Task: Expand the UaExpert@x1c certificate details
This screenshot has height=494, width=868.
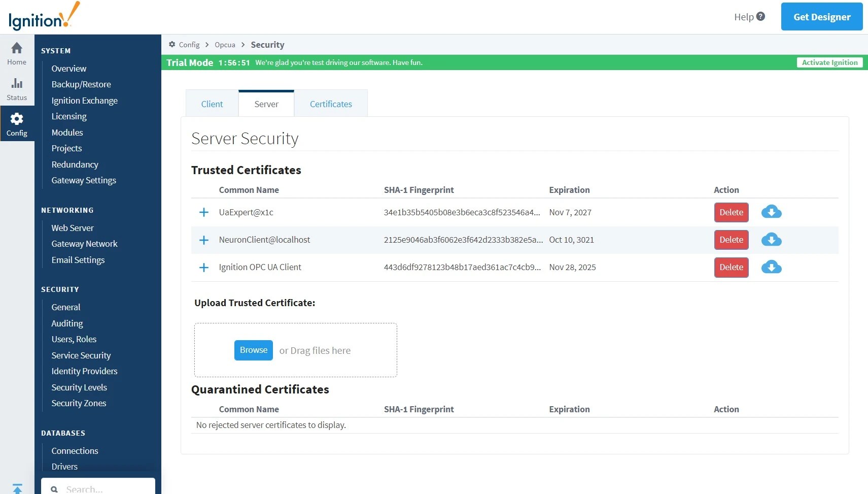Action: pos(204,212)
